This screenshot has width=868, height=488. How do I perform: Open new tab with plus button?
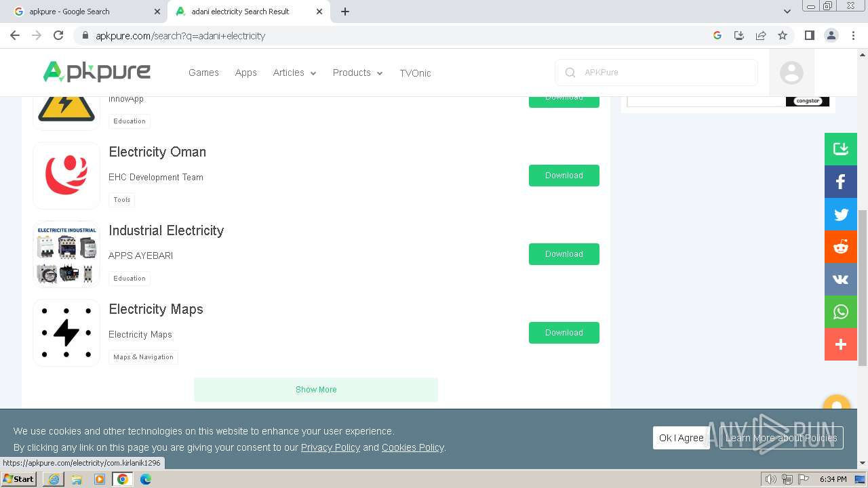345,12
